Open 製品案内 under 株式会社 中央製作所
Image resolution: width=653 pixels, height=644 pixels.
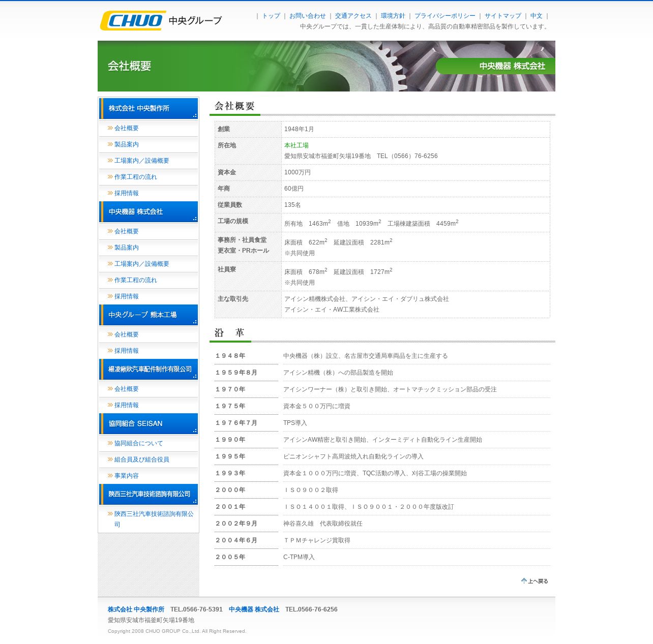[x=126, y=144]
